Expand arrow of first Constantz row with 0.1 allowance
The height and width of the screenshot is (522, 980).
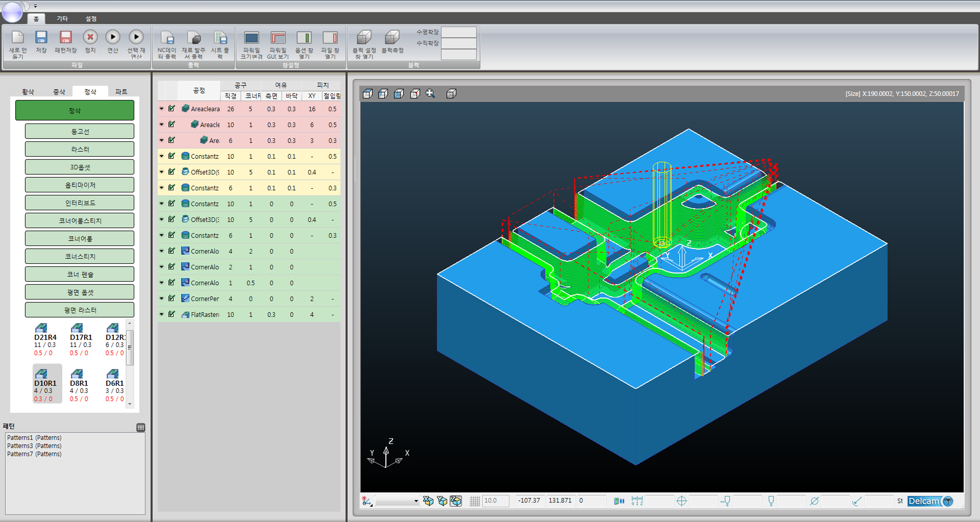click(161, 156)
